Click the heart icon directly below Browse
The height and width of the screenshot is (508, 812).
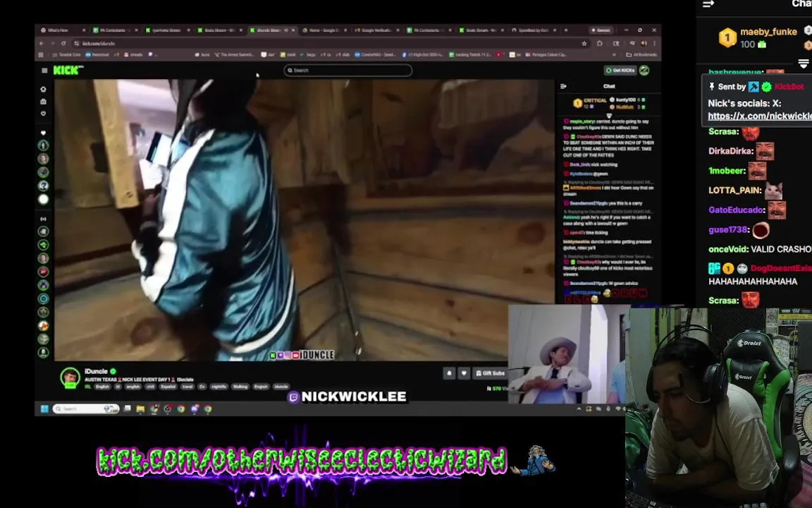44,113
